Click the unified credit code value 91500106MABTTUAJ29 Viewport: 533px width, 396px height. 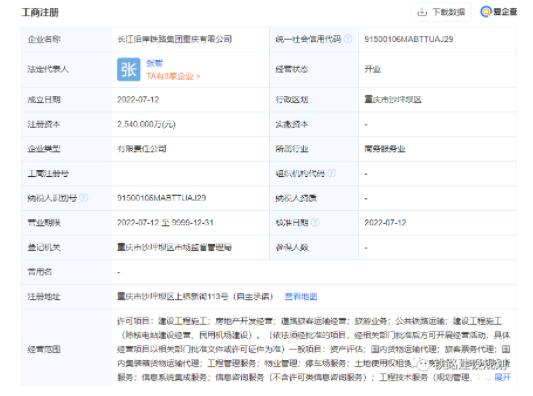coord(409,39)
